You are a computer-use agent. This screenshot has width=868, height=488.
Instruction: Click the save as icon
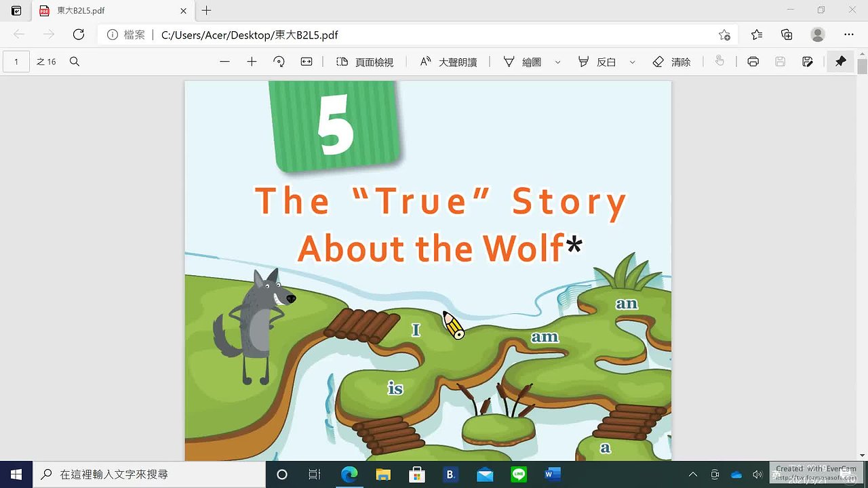point(807,62)
